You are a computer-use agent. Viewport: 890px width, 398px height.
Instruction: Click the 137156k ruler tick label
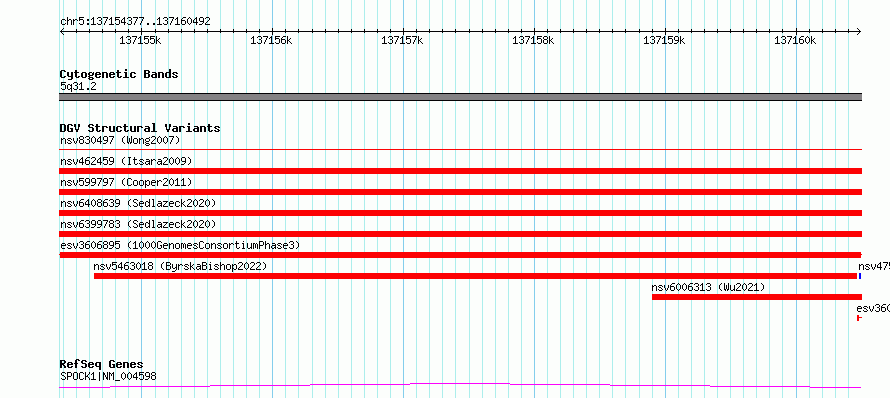271,40
